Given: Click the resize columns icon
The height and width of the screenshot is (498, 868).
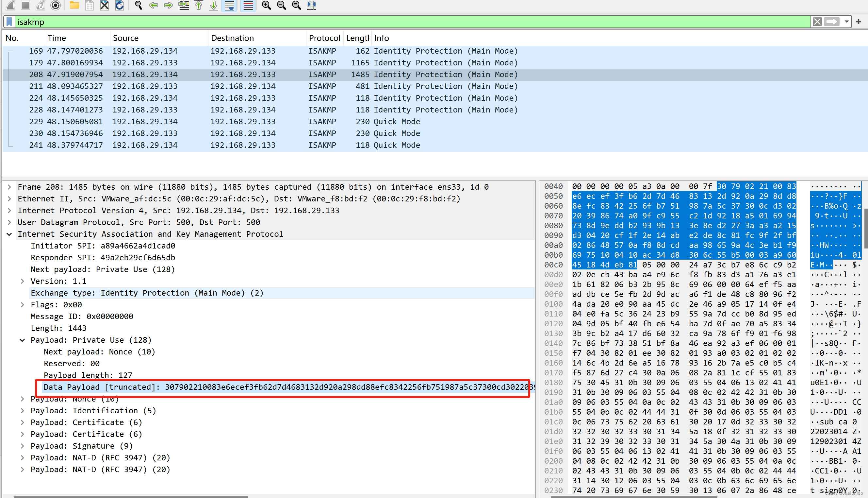Looking at the screenshot, I should (311, 5).
